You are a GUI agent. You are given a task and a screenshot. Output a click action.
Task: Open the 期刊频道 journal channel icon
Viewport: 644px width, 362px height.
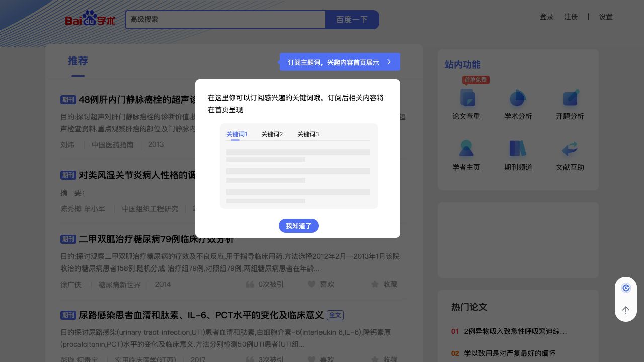(x=518, y=155)
